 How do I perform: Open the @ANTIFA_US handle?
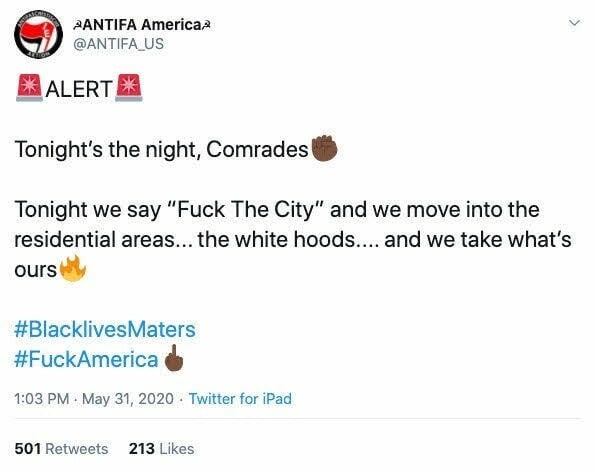click(118, 44)
